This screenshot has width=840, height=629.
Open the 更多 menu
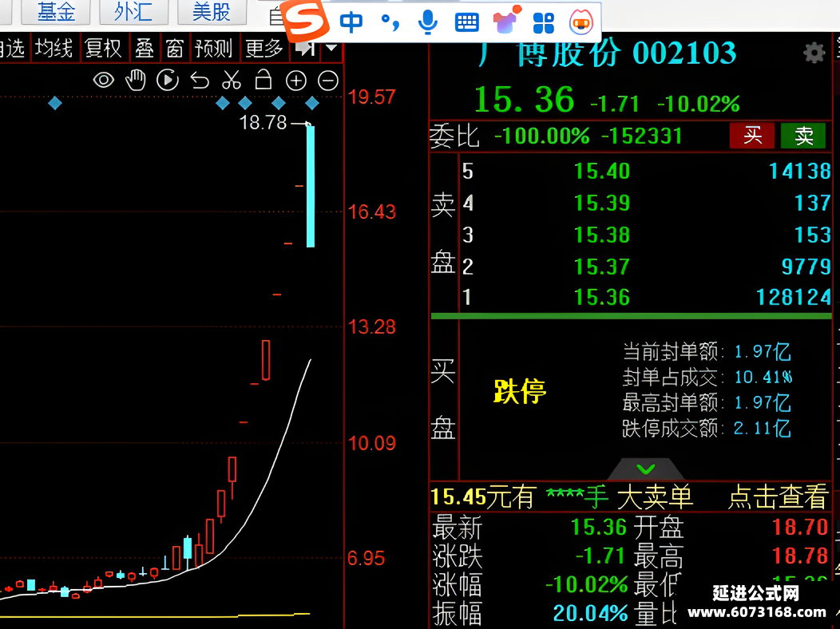pos(264,49)
